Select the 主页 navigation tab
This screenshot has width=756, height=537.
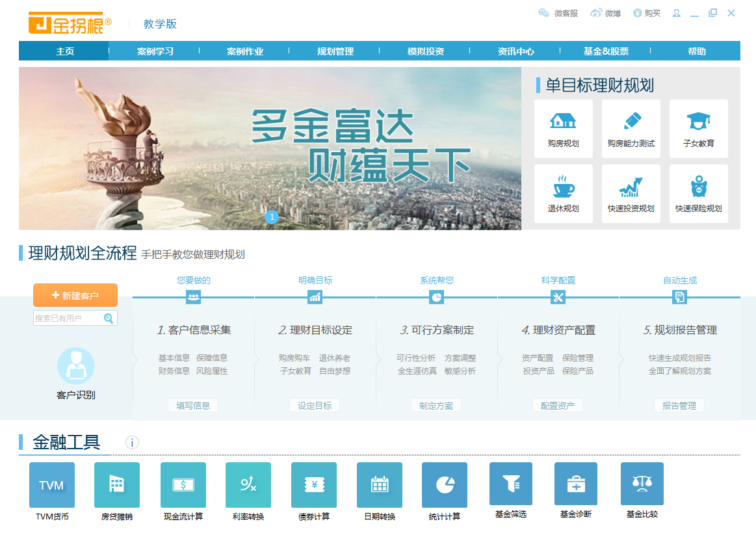[64, 51]
